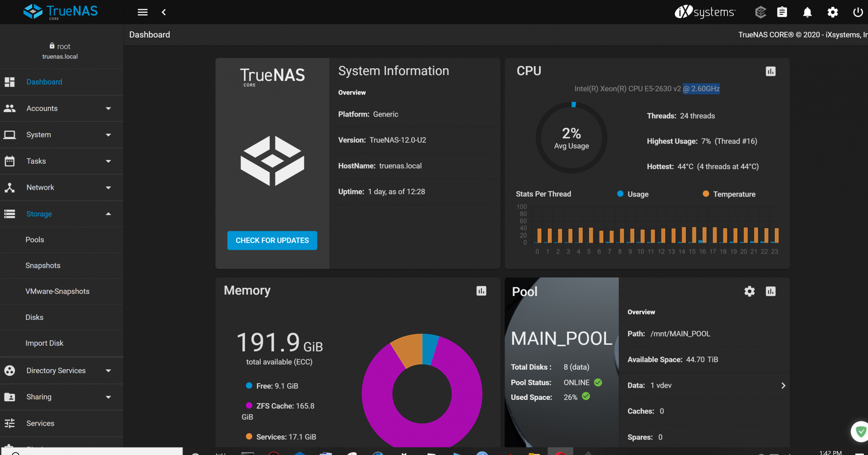Click the Services sliders icon
This screenshot has width=868, height=455.
coord(9,423)
